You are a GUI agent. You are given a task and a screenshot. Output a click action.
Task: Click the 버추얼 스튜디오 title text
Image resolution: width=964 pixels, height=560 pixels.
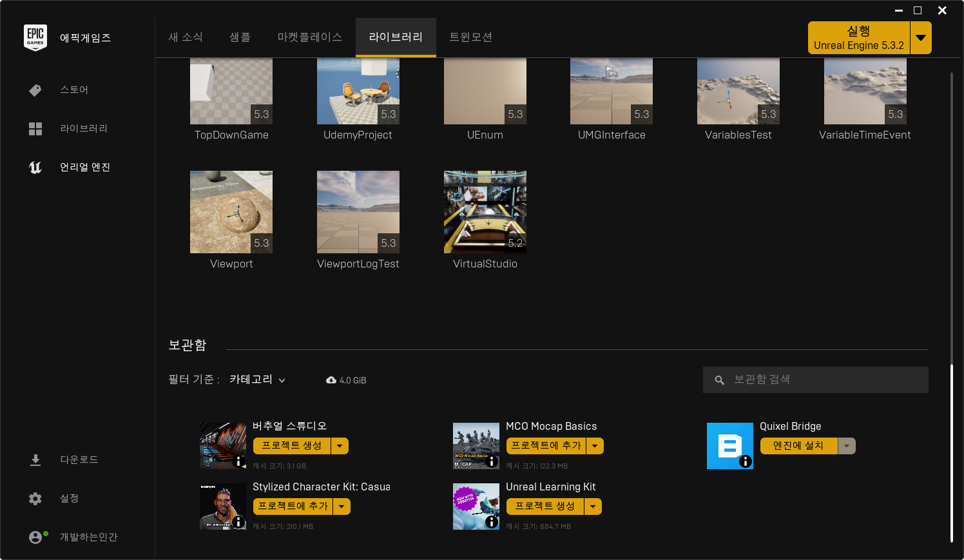[290, 427]
